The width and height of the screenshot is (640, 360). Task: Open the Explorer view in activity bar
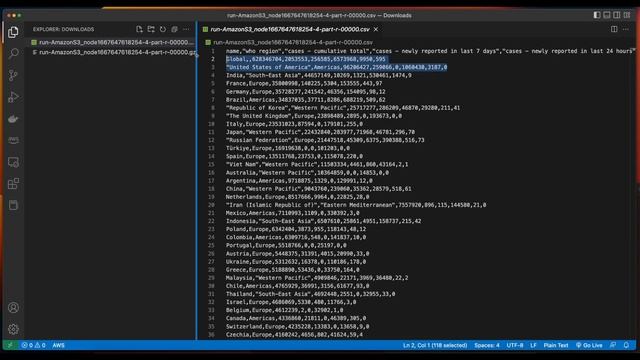coord(13,32)
